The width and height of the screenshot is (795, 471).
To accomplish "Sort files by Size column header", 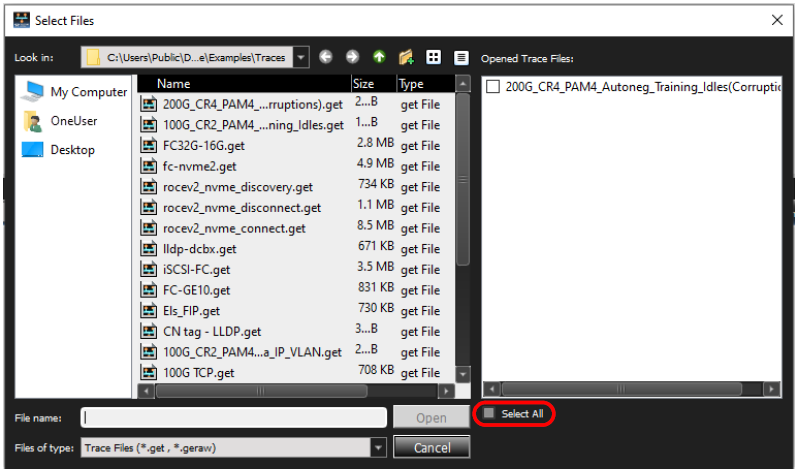I will (x=374, y=84).
